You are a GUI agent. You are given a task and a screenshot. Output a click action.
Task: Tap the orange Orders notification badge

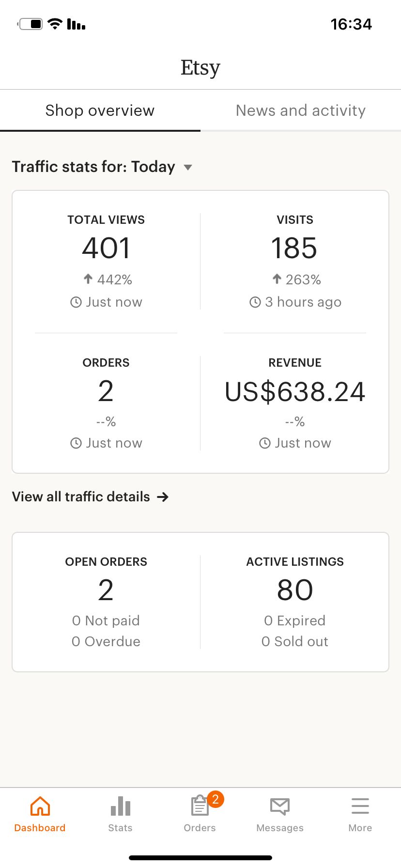click(x=216, y=799)
